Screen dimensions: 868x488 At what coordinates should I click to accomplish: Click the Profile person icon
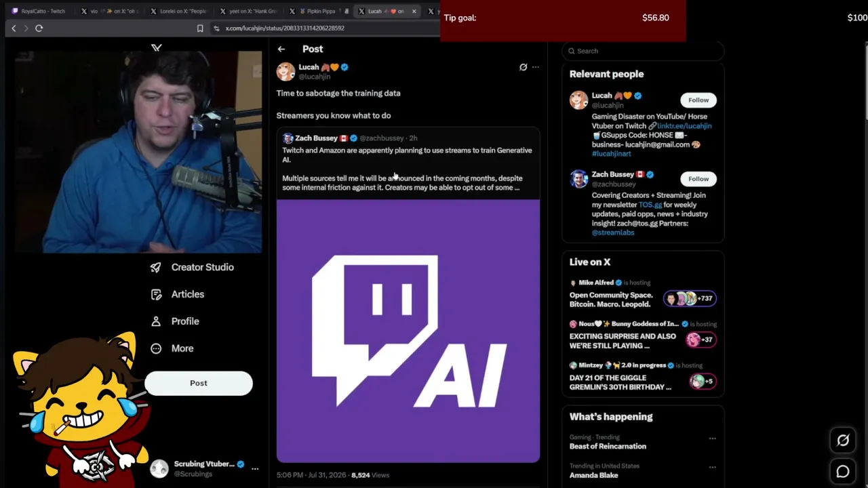[156, 321]
